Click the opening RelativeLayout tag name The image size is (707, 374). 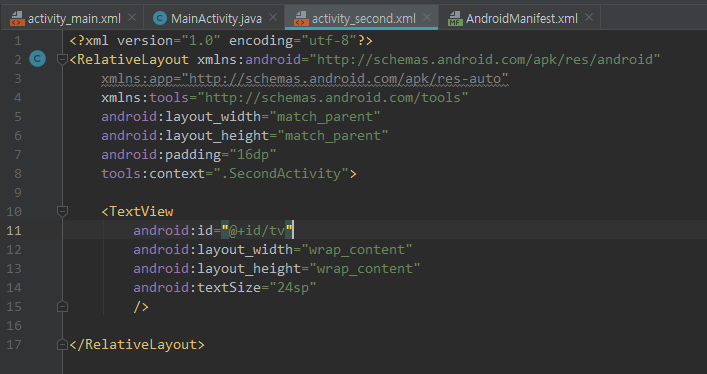pos(133,60)
